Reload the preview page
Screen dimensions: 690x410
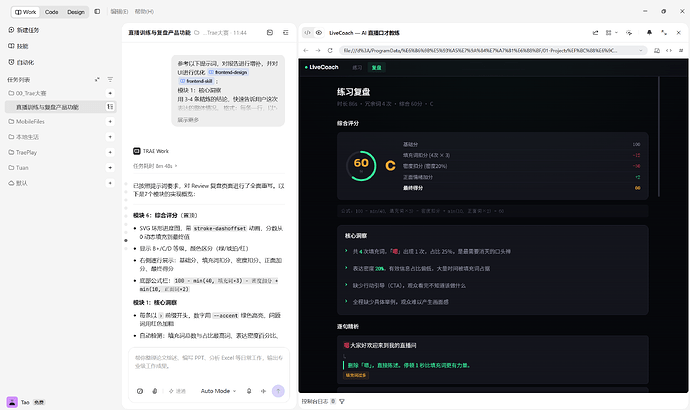330,51
